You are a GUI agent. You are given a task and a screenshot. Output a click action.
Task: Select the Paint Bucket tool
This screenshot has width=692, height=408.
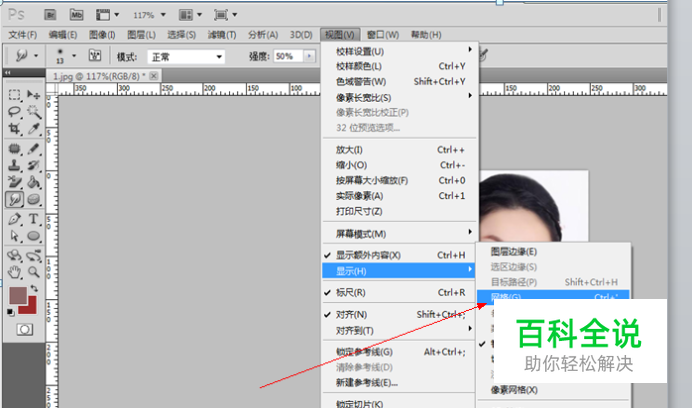pyautogui.click(x=34, y=182)
